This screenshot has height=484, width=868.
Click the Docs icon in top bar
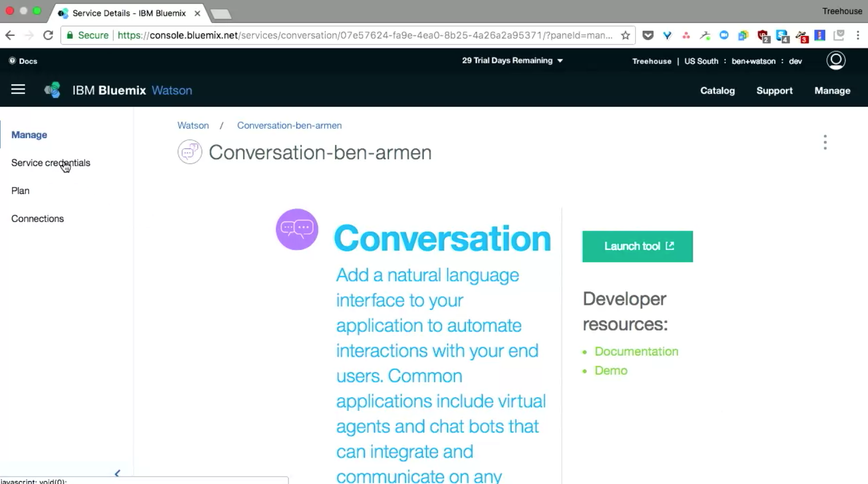[13, 61]
